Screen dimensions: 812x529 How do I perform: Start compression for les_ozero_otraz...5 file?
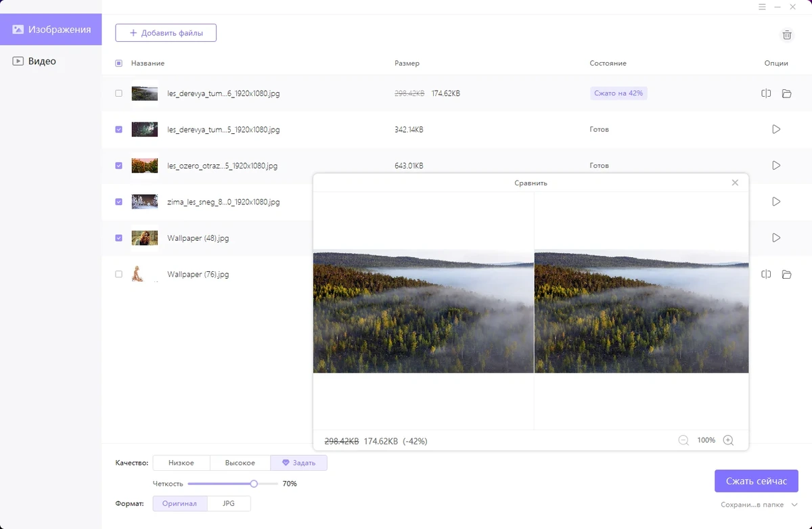click(x=776, y=165)
